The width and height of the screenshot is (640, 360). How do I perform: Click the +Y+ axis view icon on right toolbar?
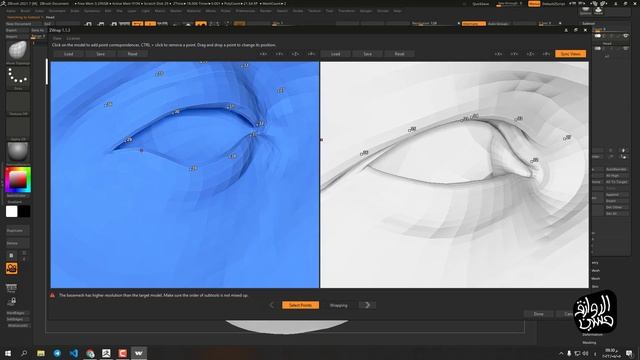(x=514, y=54)
